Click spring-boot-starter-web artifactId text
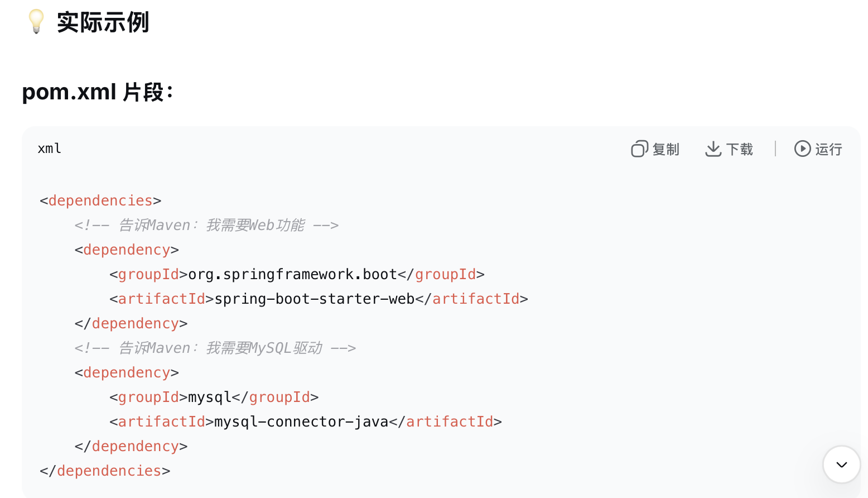Image resolution: width=868 pixels, height=498 pixels. click(314, 299)
